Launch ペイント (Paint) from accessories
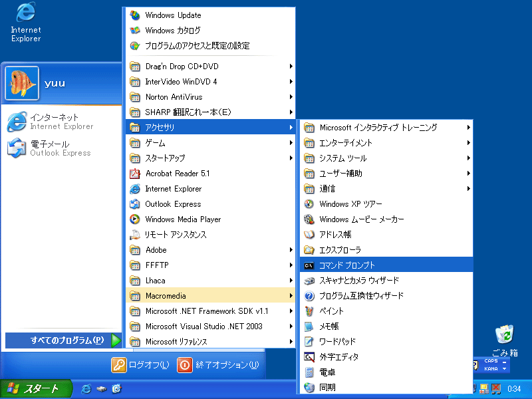This screenshot has width=532, height=399. (x=331, y=311)
